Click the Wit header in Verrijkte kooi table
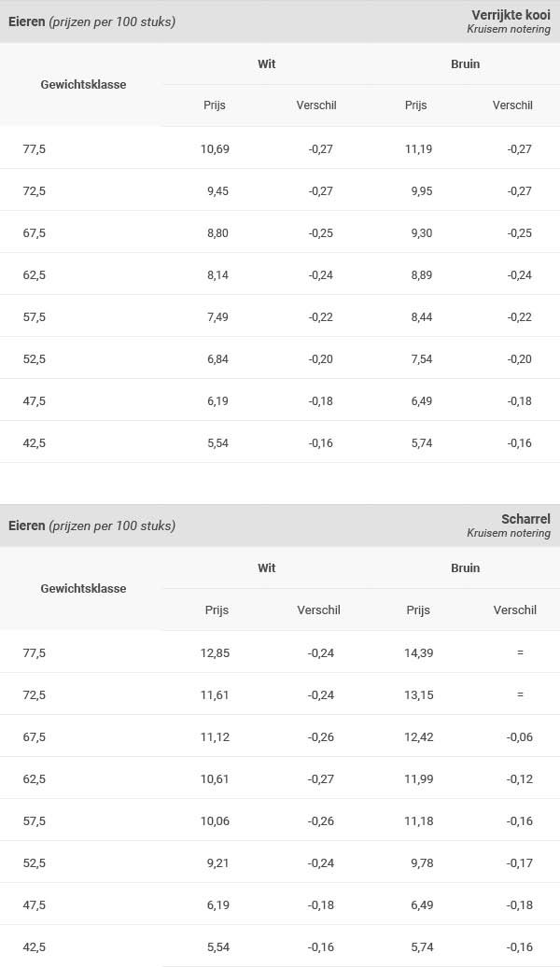This screenshot has height=967, width=560. click(x=266, y=64)
